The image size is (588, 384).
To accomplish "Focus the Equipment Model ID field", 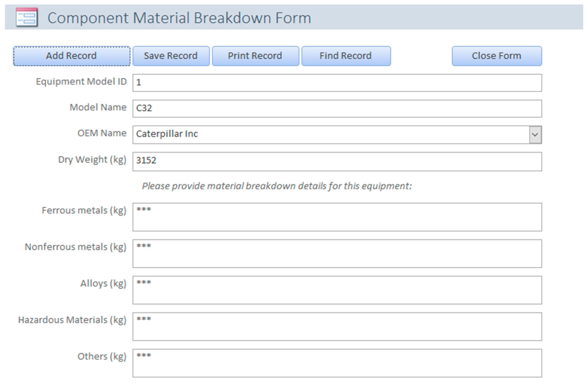I will (337, 83).
